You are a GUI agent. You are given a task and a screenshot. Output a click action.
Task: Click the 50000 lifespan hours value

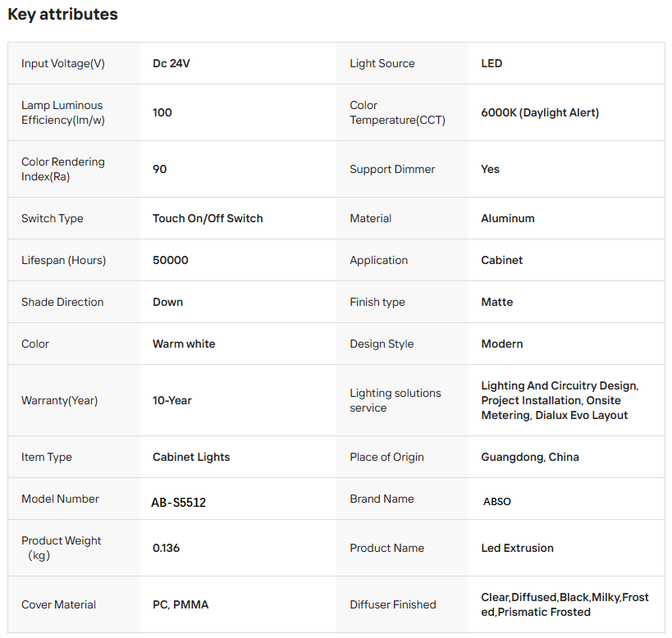point(171,260)
